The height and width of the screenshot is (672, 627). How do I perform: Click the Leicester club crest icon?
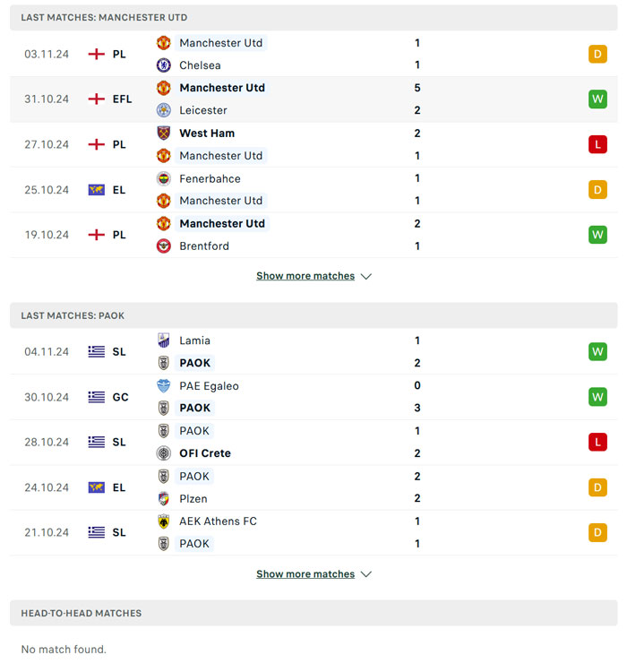tap(163, 110)
